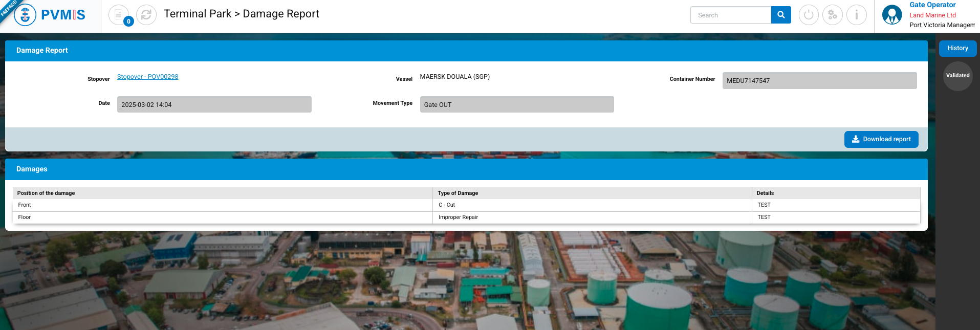Click the Validated status circle
This screenshot has height=330, width=980.
[x=957, y=76]
